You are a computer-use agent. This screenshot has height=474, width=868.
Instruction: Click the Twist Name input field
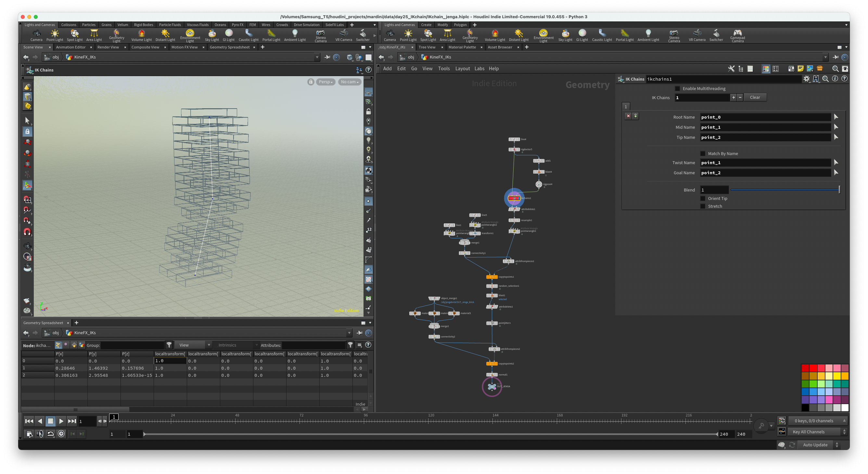coord(765,163)
